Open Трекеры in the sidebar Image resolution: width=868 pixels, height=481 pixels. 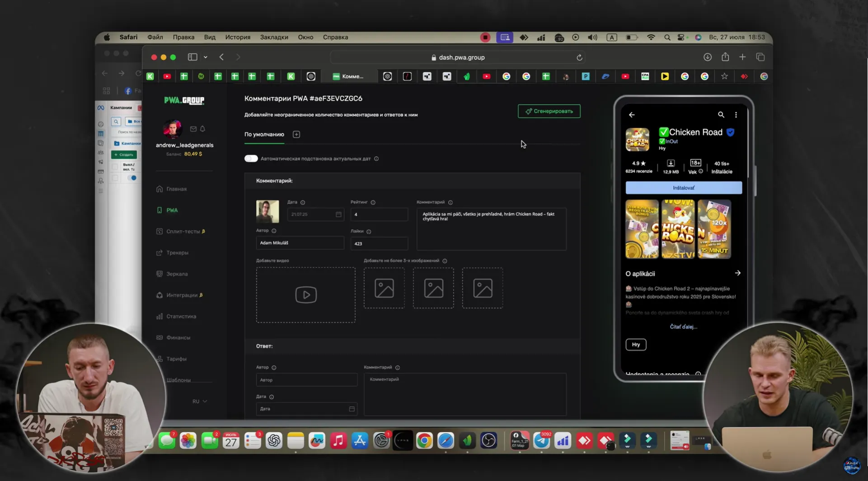(x=173, y=252)
